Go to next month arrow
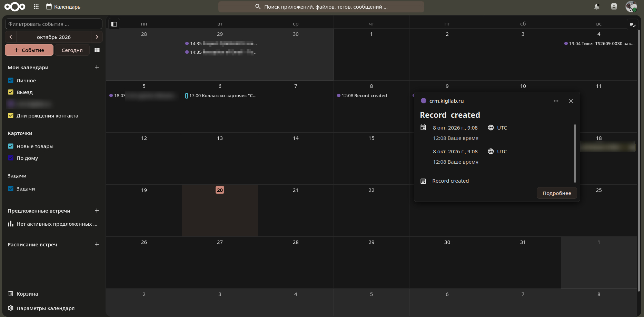Viewport: 644px width, 317px height. point(97,37)
